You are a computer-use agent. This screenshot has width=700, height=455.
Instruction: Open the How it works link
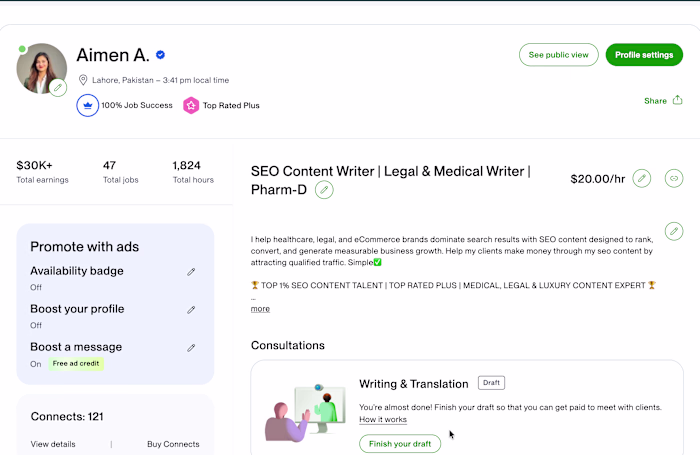[383, 419]
